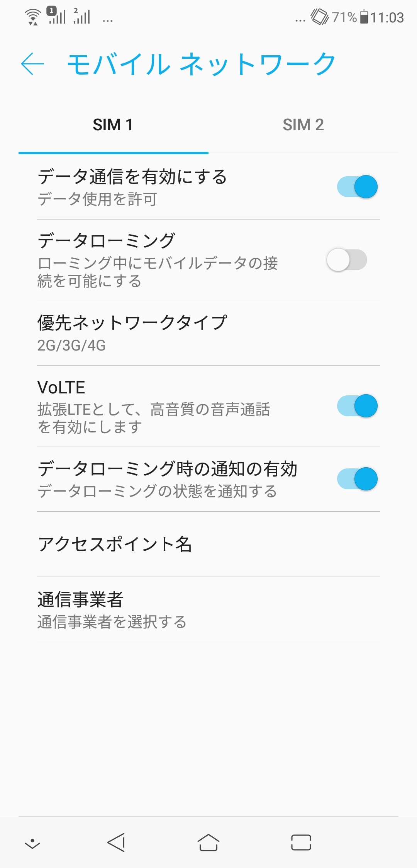The height and width of the screenshot is (868, 417).
Task: Switch to the SIM 2 tab
Action: (303, 125)
